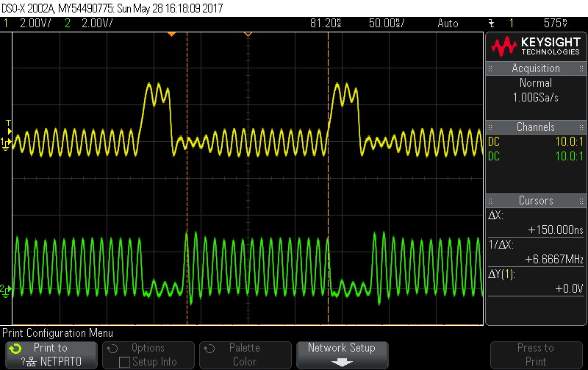Click the Keysight Technologies logo

pos(536,46)
